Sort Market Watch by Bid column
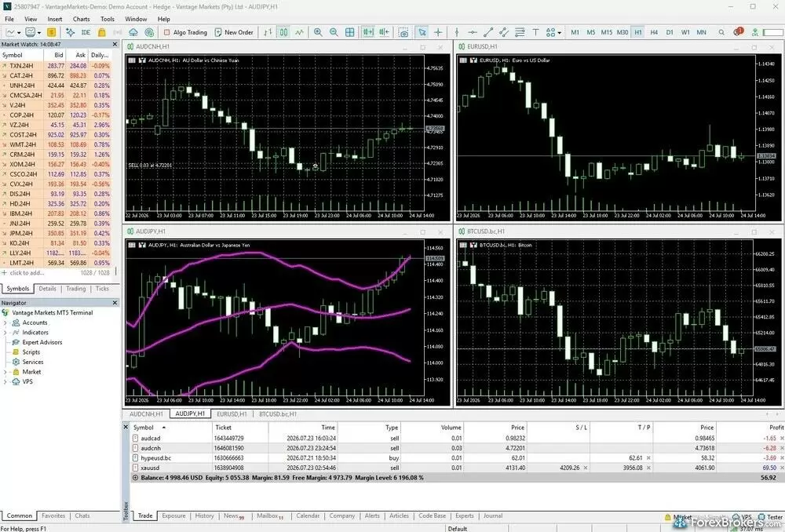The image size is (785, 532). pos(59,55)
